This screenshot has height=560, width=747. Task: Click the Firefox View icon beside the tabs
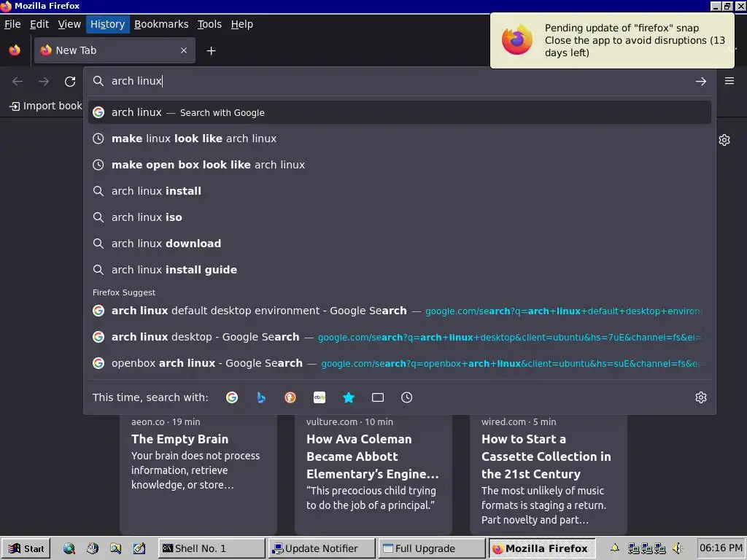pos(15,50)
